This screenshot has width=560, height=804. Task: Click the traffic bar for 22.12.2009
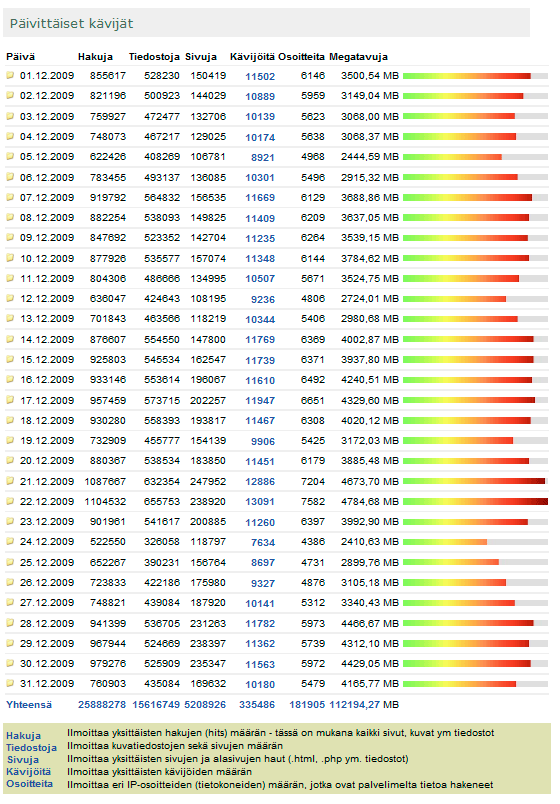pyautogui.click(x=475, y=501)
